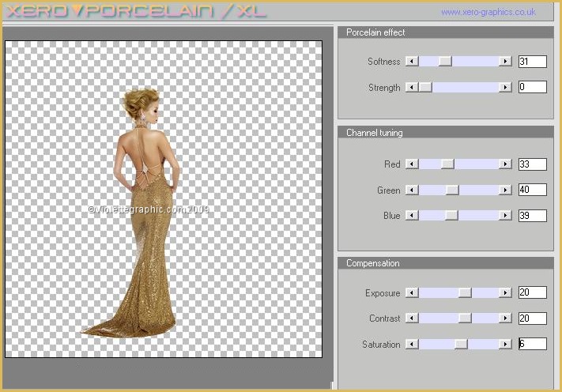Click the Red channel slider handle
Screen dimensions: 562x392
pos(447,164)
